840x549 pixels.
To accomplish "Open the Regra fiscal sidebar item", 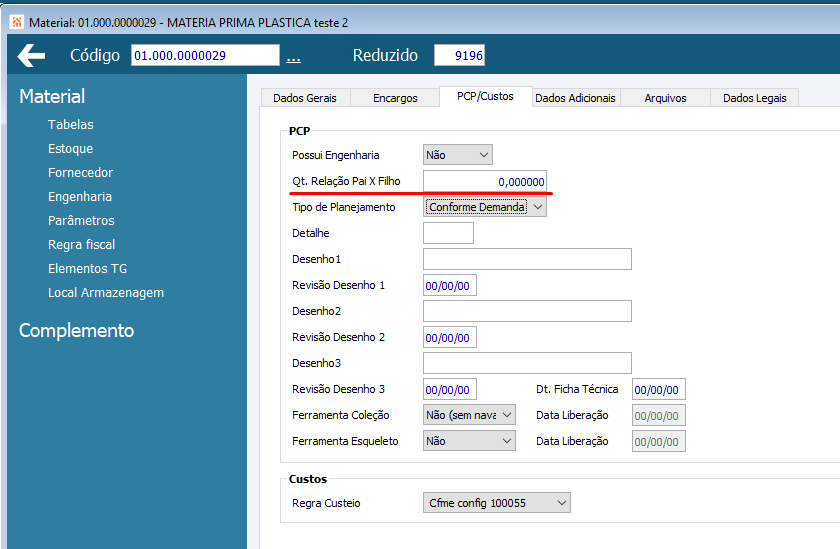I will pos(81,244).
